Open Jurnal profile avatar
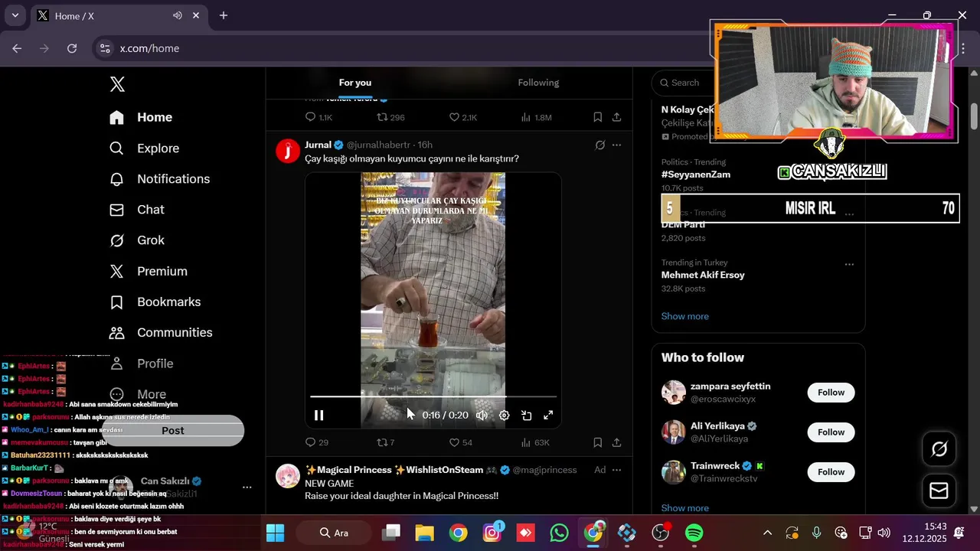Image resolution: width=980 pixels, height=551 pixels. (x=288, y=151)
